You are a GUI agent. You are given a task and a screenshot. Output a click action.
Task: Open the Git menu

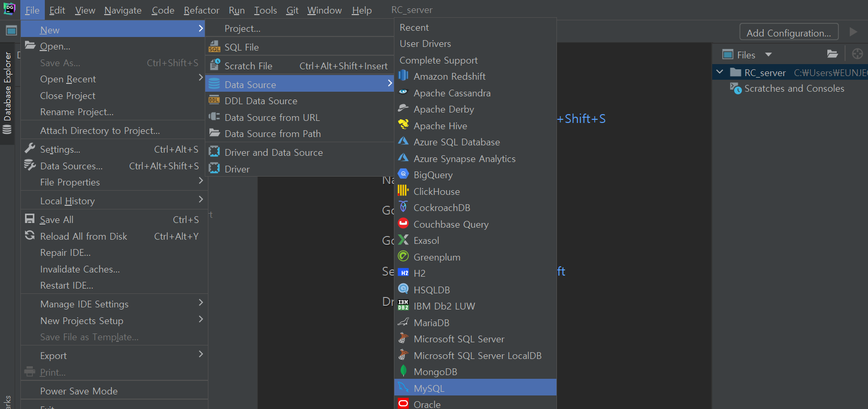[x=292, y=10]
